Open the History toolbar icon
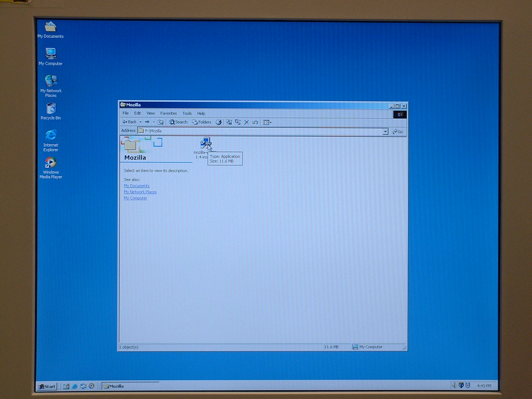 218,122
